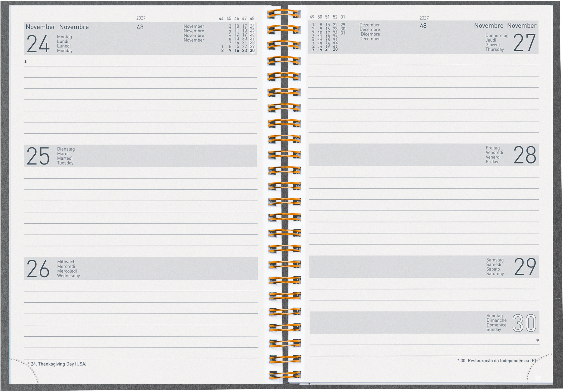Click the asterisk marker under Sunday 30
This screenshot has height=392, width=564.
tap(537, 340)
